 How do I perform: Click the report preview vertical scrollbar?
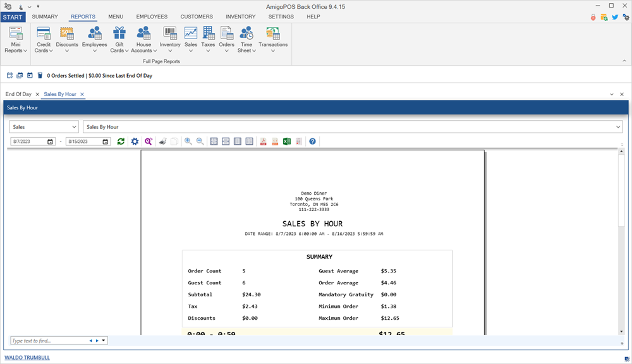pos(621,242)
